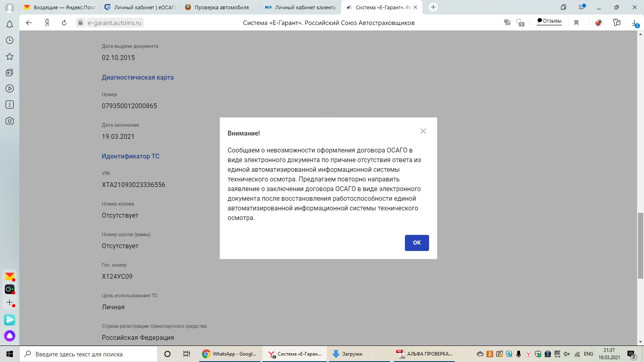The width and height of the screenshot is (644, 362).
Task: Select diagnostic card number 079350012000865
Action: click(x=129, y=106)
